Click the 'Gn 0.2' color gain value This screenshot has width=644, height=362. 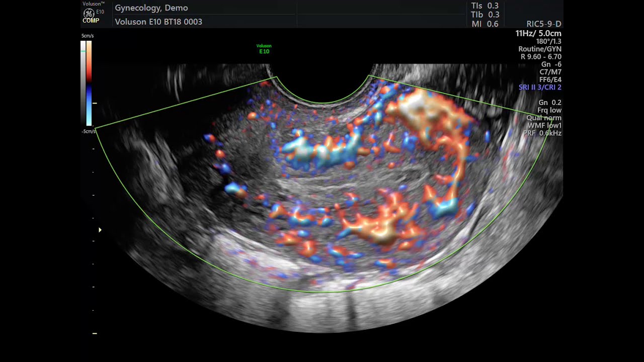pos(550,103)
